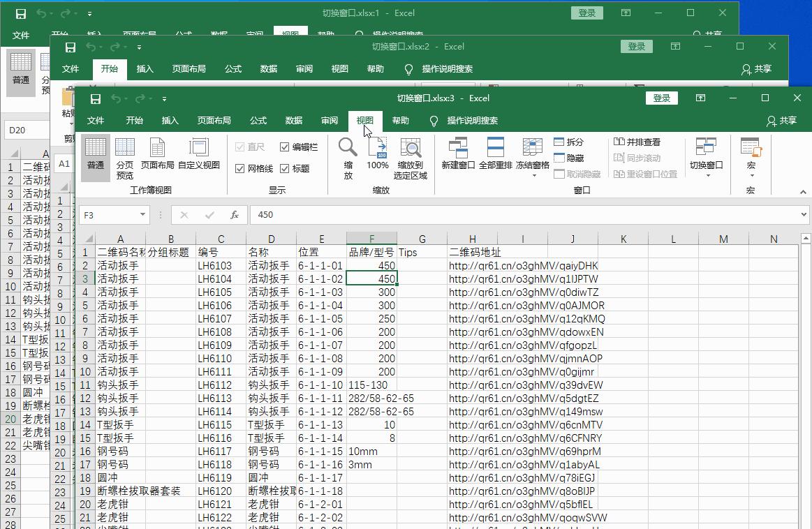Select Page Break Preview (分页预览)

(x=125, y=156)
